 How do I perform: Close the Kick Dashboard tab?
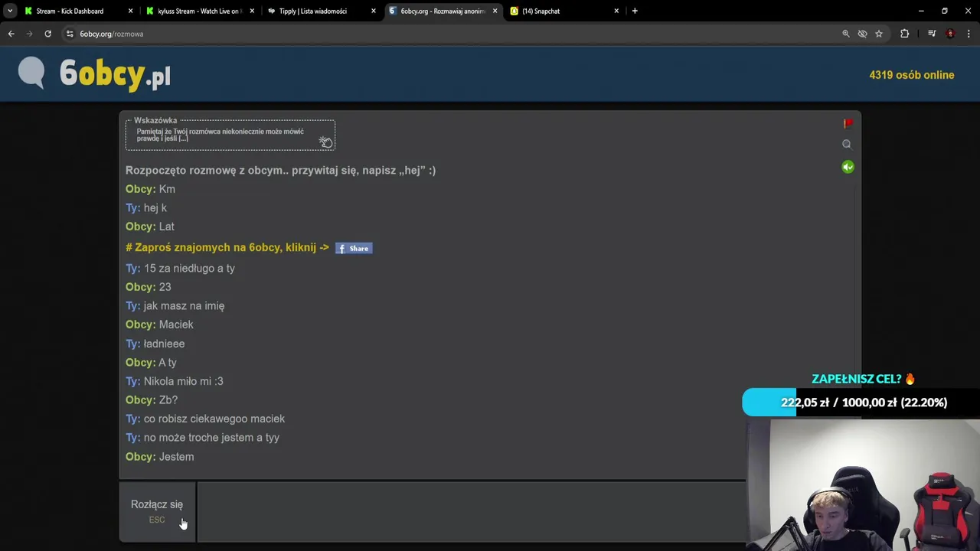(x=130, y=11)
